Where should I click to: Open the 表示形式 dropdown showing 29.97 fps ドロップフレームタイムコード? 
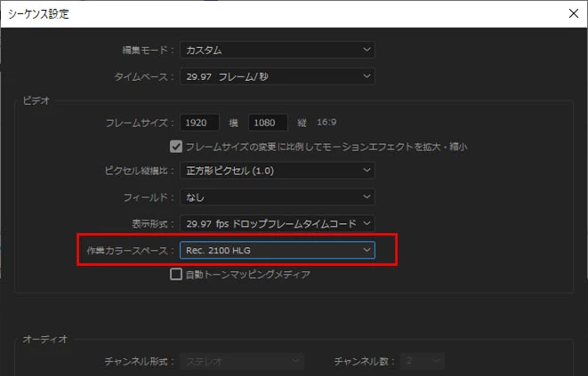point(278,224)
